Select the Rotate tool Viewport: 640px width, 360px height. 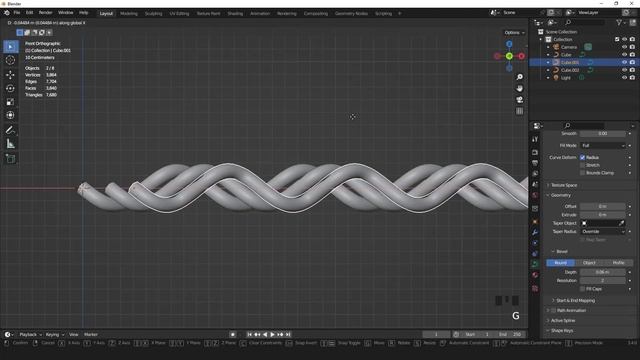[x=10, y=89]
